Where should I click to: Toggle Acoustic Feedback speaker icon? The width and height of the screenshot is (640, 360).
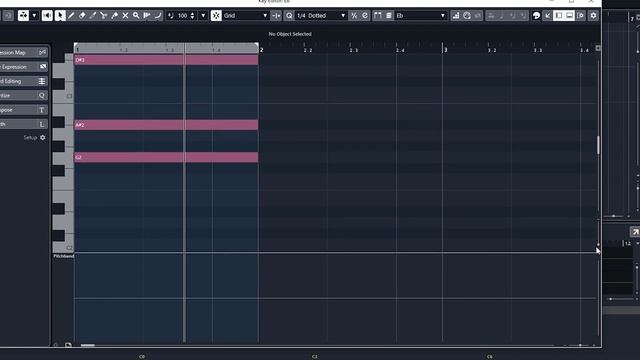(47, 16)
